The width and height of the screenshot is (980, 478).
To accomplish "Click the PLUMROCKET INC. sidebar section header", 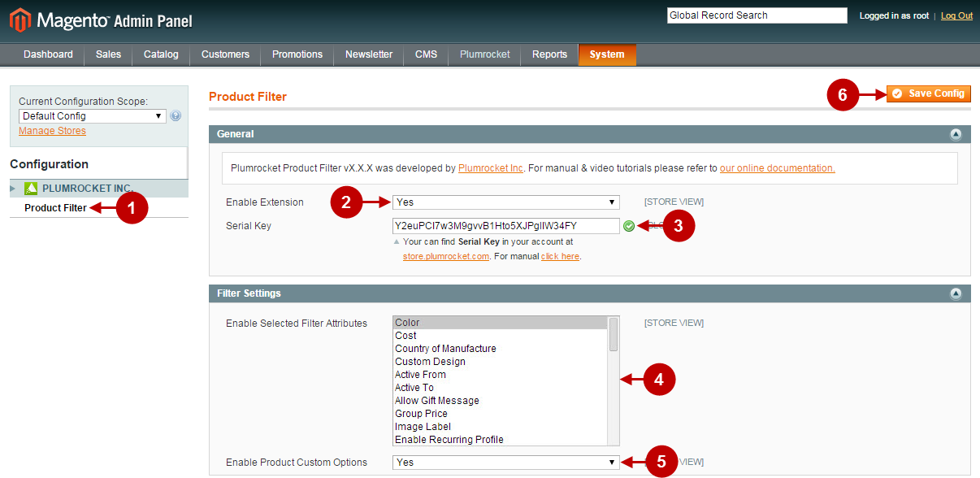I will pyautogui.click(x=99, y=189).
